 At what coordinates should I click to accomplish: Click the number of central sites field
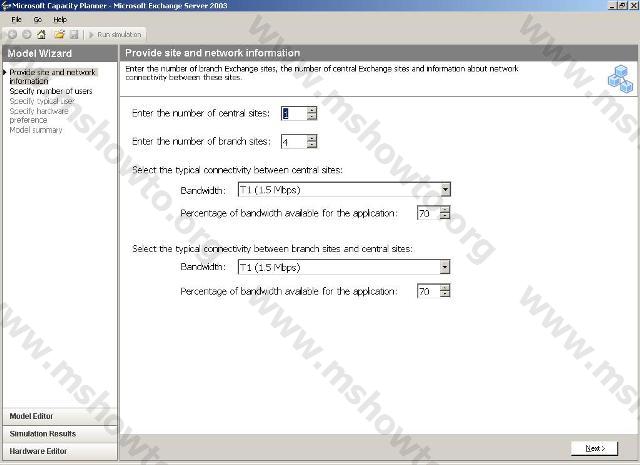[294, 113]
